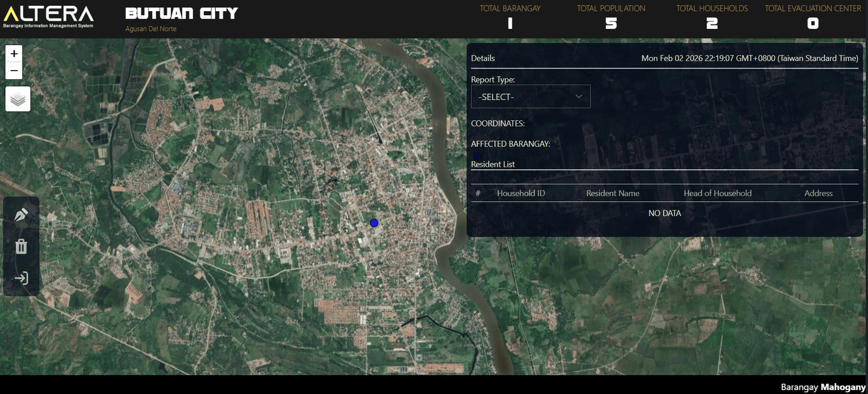
Task: Click the AFFECTED BARANGAY label
Action: point(511,144)
